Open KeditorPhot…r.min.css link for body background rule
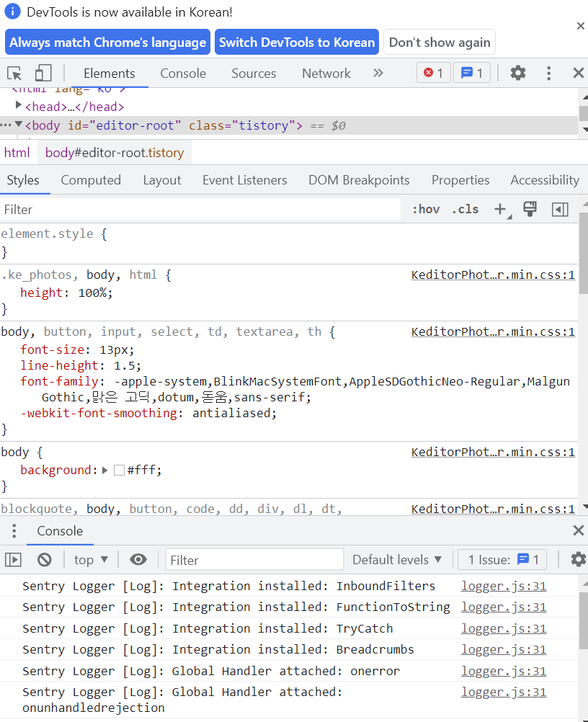 493,453
